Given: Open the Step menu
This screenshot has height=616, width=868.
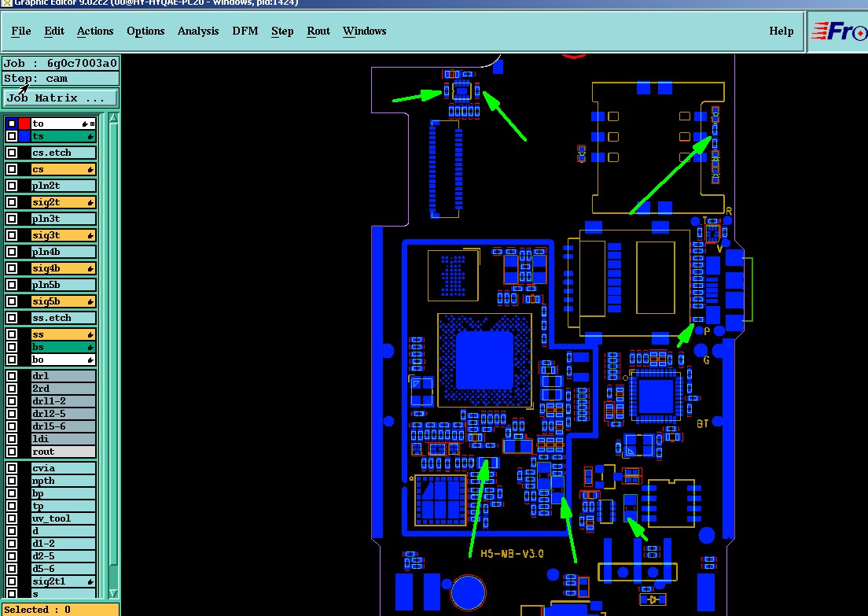Looking at the screenshot, I should click(282, 31).
